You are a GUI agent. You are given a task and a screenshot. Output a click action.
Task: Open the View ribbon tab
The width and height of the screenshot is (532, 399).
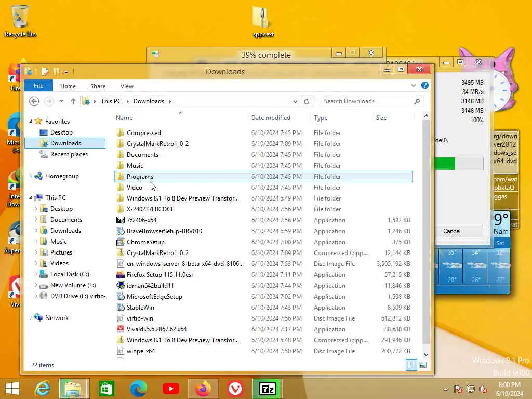pos(127,86)
